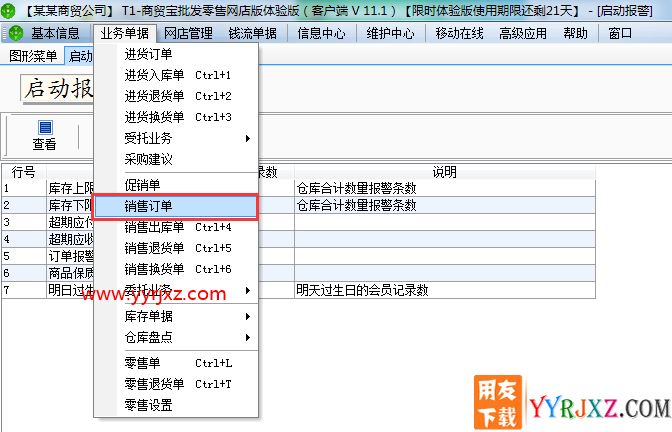The width and height of the screenshot is (672, 432).
Task: Select row number 7 in the table
Action: click(24, 290)
